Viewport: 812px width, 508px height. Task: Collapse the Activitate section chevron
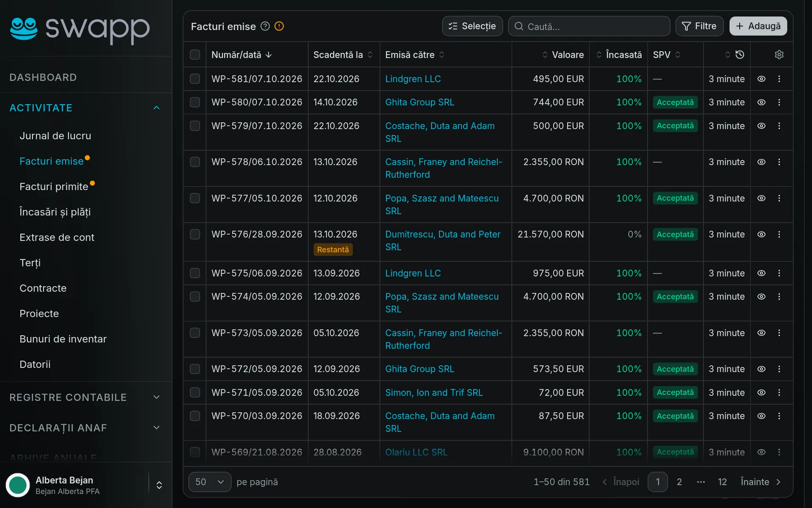[156, 108]
